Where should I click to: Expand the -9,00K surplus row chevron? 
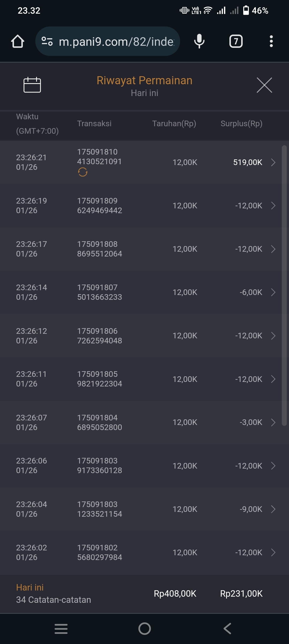pos(273,509)
